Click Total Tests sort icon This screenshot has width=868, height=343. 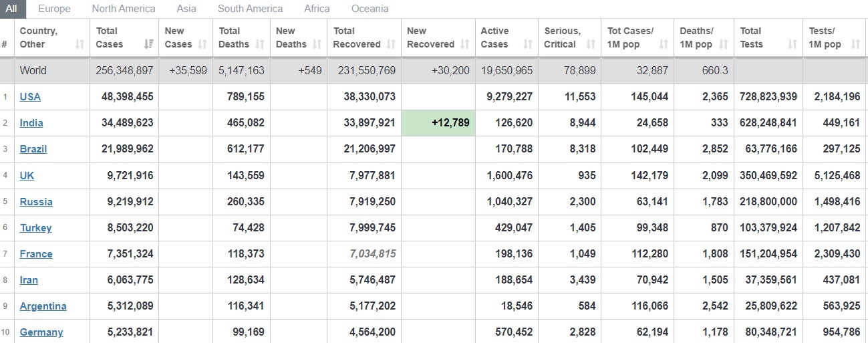coord(792,45)
